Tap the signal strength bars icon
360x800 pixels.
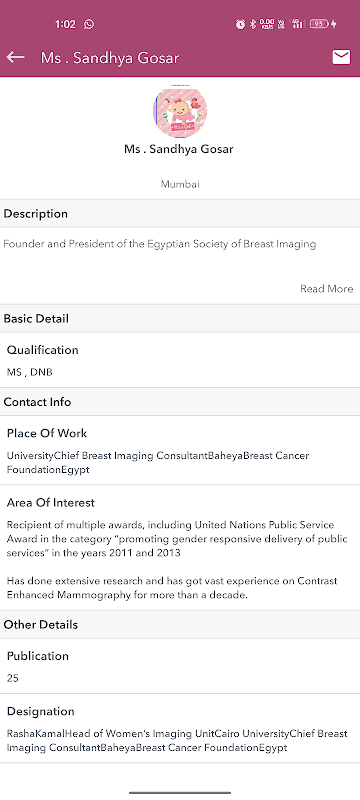click(297, 24)
